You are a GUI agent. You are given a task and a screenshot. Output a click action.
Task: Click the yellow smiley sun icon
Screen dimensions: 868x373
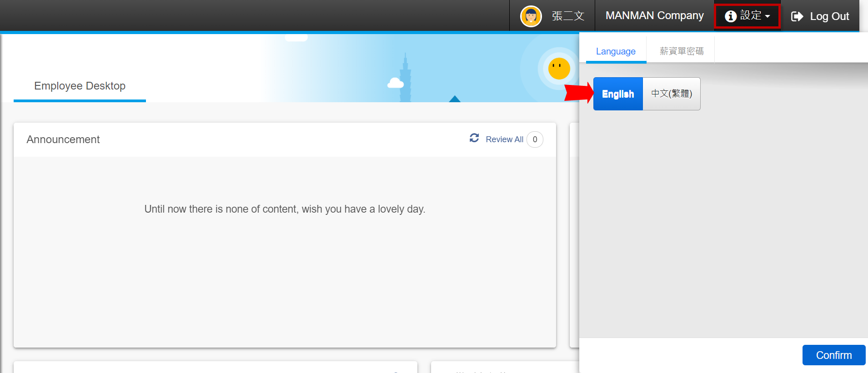559,69
